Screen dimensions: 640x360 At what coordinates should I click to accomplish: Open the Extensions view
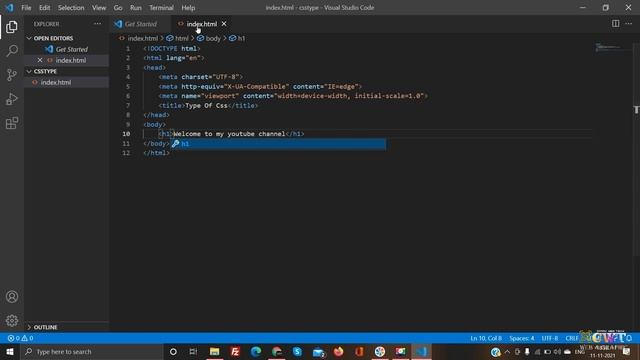(x=12, y=123)
